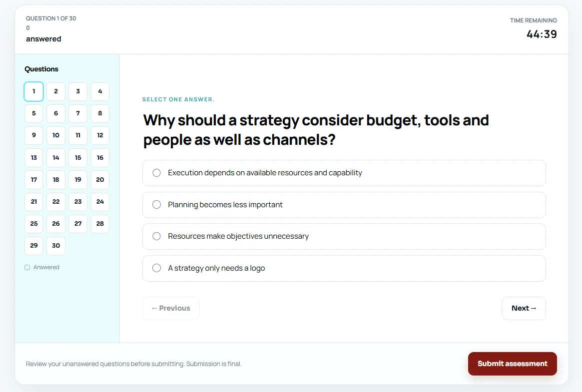
Task: Select question 29 tile
Action: click(x=34, y=246)
